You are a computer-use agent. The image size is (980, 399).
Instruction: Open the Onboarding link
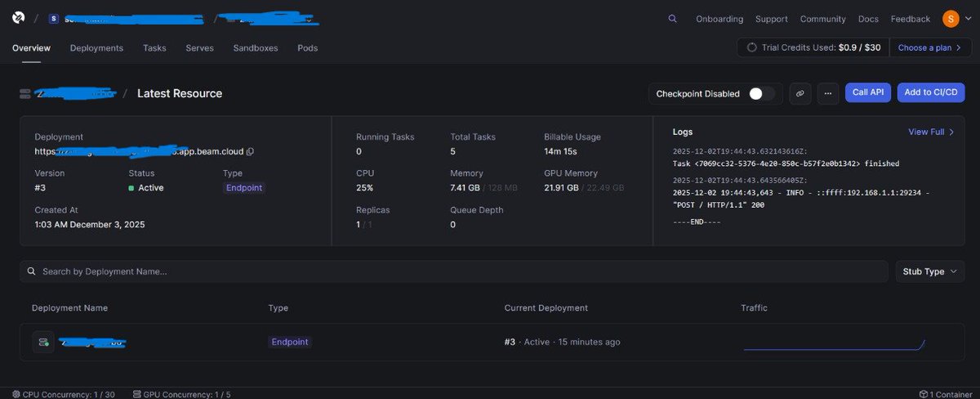click(x=719, y=19)
